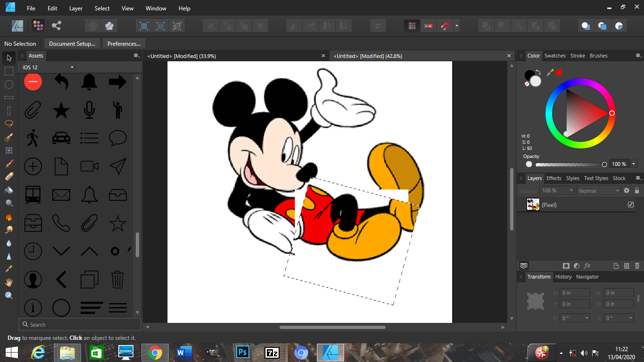Select the Smudge Brush tool
The width and height of the screenshot is (644, 362).
pos(9,230)
